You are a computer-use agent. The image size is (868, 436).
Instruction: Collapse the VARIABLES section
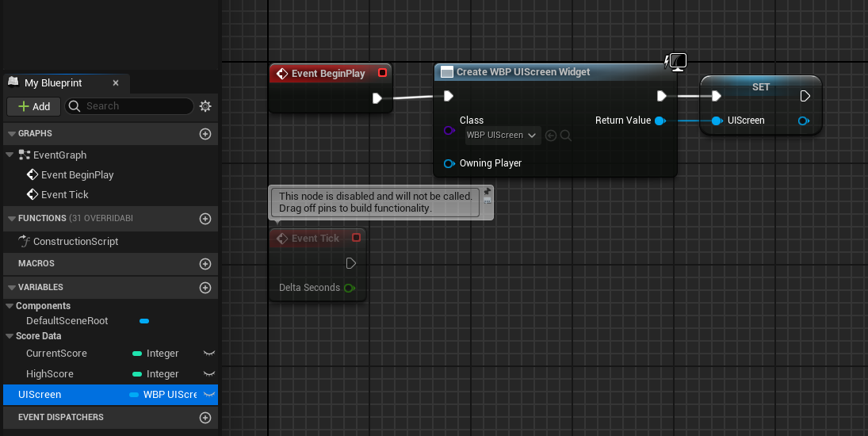12,288
